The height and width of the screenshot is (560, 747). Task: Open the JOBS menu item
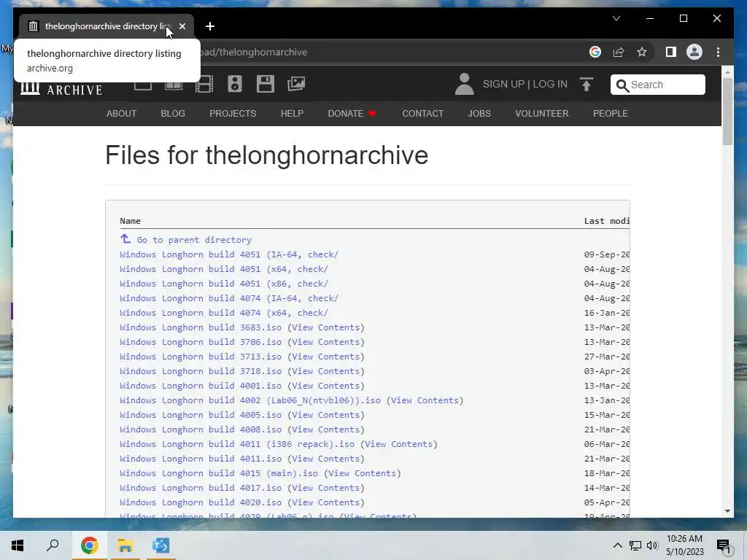[479, 113]
